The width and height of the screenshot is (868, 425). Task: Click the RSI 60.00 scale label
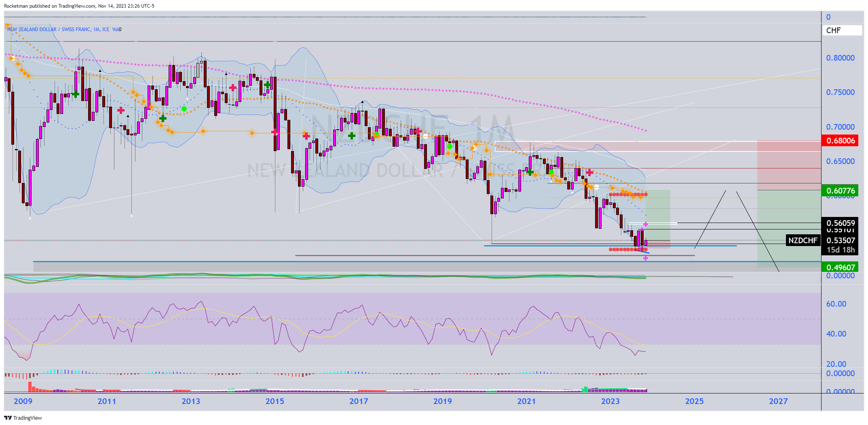tap(836, 304)
